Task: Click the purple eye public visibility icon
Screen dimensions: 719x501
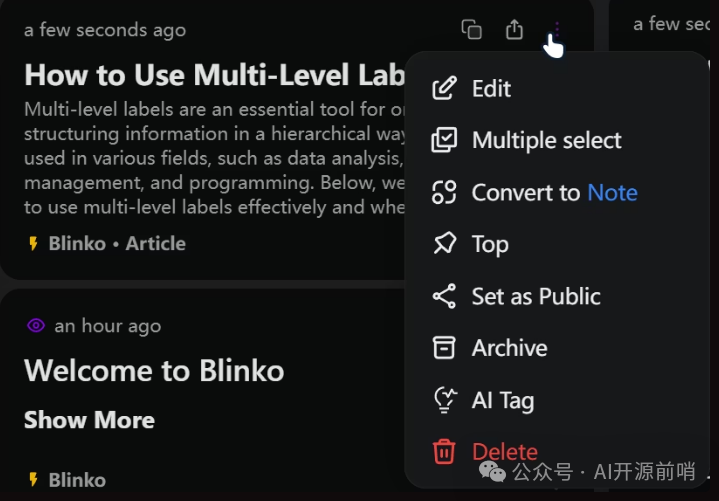Action: pyautogui.click(x=36, y=326)
